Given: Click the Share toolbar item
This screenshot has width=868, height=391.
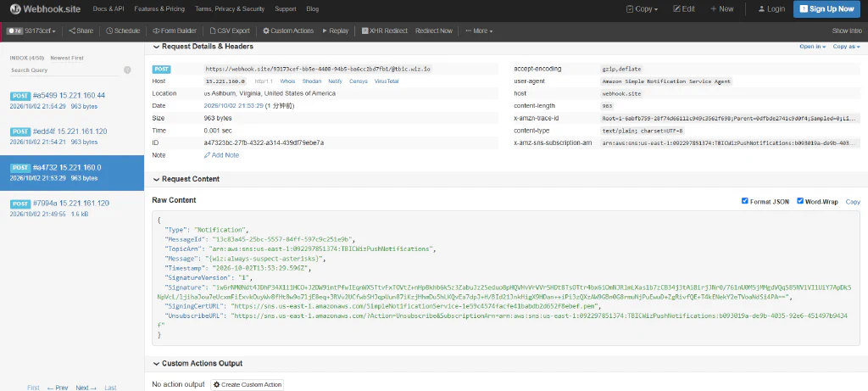Looking at the screenshot, I should 81,31.
